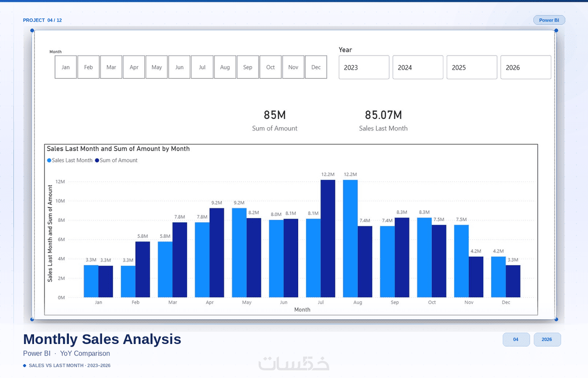Select August's dark blue 7.4M bar
This screenshot has height=378, width=588.
[365, 262]
